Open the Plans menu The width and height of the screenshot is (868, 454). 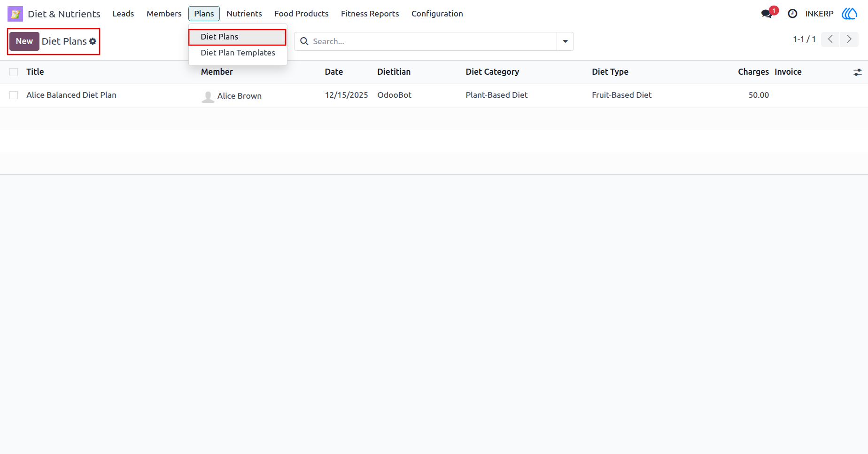point(204,14)
